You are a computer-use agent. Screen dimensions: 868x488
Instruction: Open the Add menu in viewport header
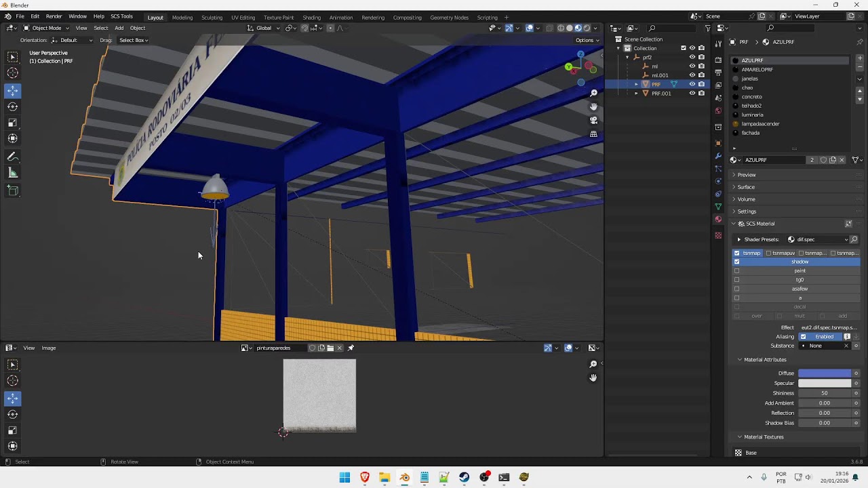click(119, 28)
